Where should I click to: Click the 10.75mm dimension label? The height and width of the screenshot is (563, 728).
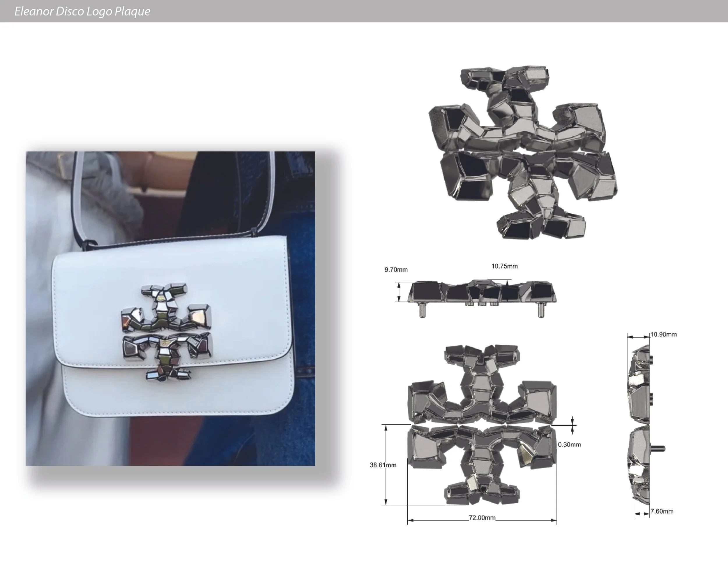(x=504, y=266)
